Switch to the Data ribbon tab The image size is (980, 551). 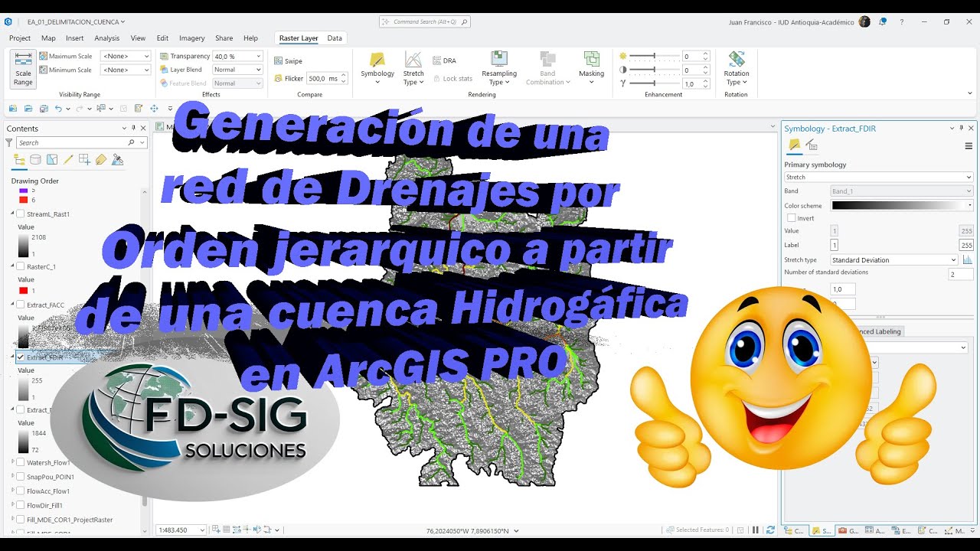click(335, 38)
